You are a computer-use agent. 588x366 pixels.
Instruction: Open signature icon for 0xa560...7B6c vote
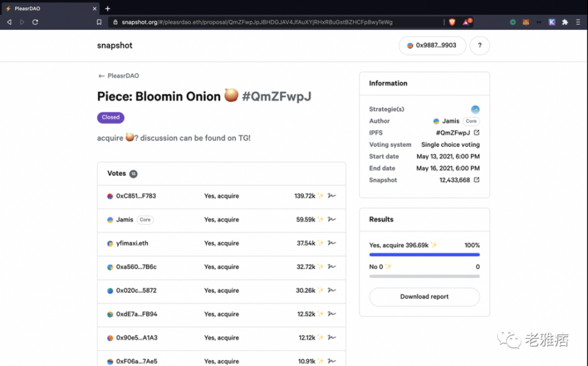point(332,267)
